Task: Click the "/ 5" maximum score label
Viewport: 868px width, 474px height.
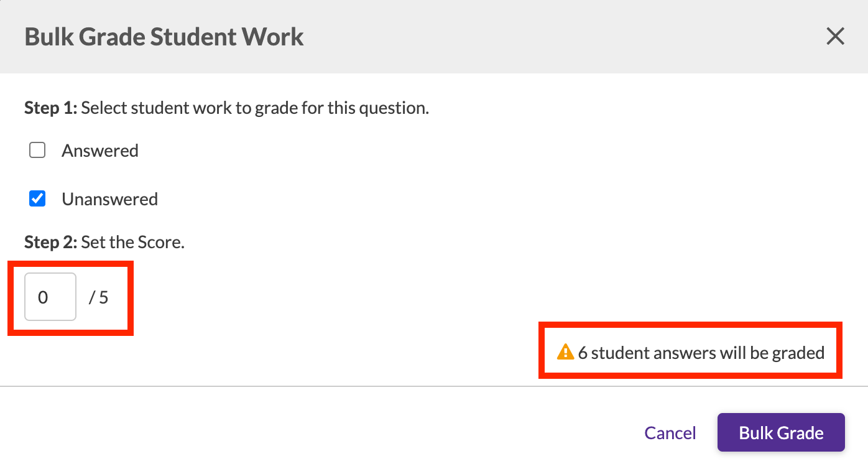Action: (98, 297)
